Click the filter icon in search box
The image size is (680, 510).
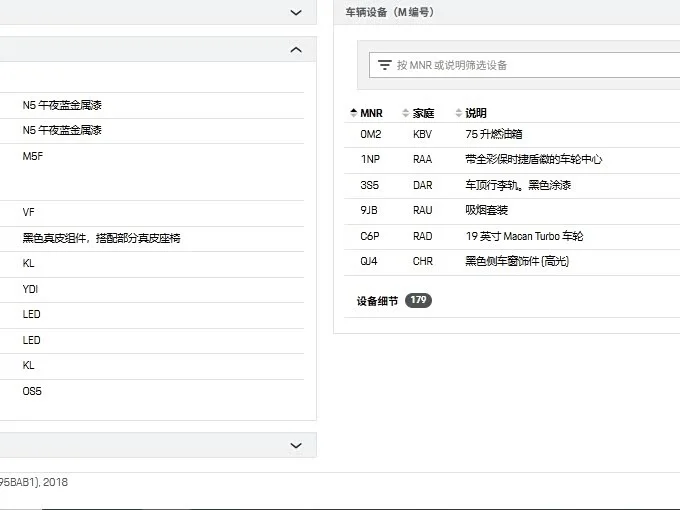tap(384, 65)
